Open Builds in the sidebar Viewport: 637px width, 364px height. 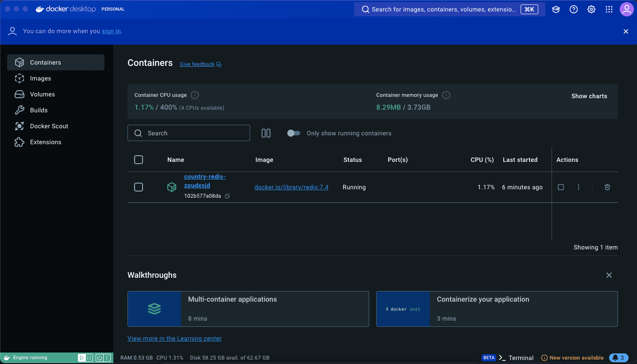pos(56,110)
